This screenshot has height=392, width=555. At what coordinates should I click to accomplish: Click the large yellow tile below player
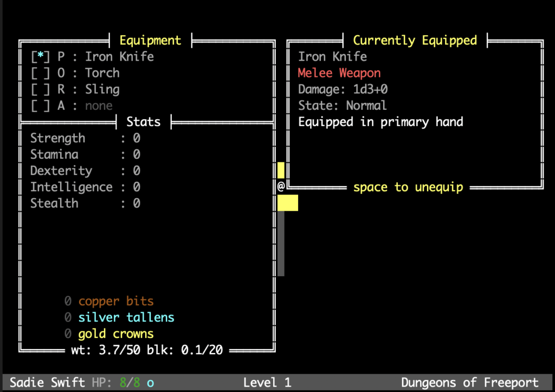[287, 203]
